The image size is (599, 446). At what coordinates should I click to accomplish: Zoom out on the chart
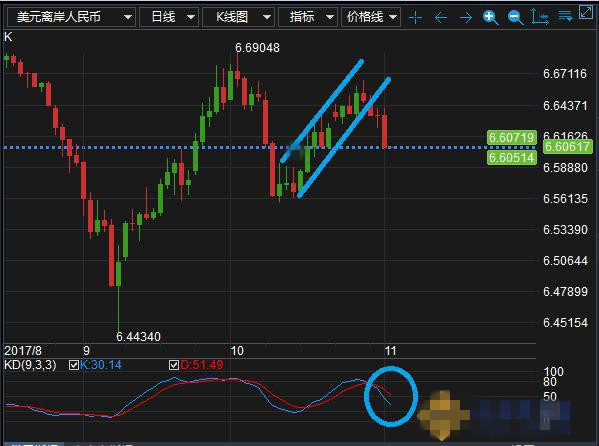tap(515, 18)
